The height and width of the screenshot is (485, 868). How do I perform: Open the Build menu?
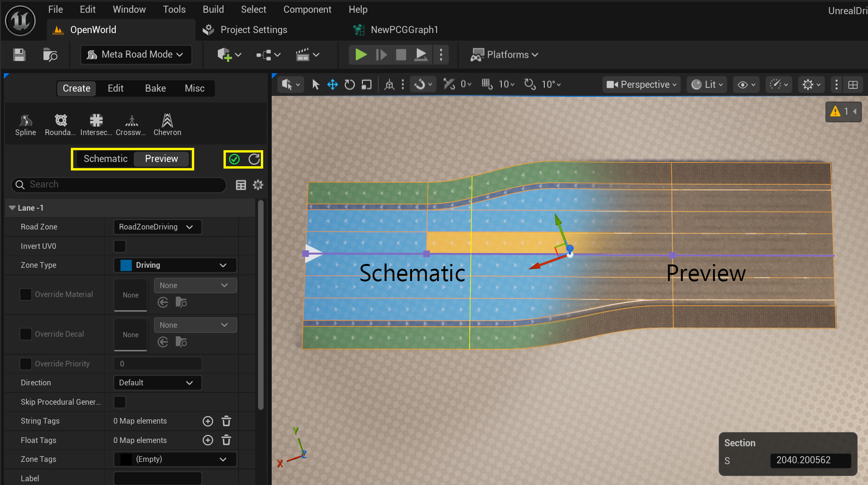[x=213, y=9]
